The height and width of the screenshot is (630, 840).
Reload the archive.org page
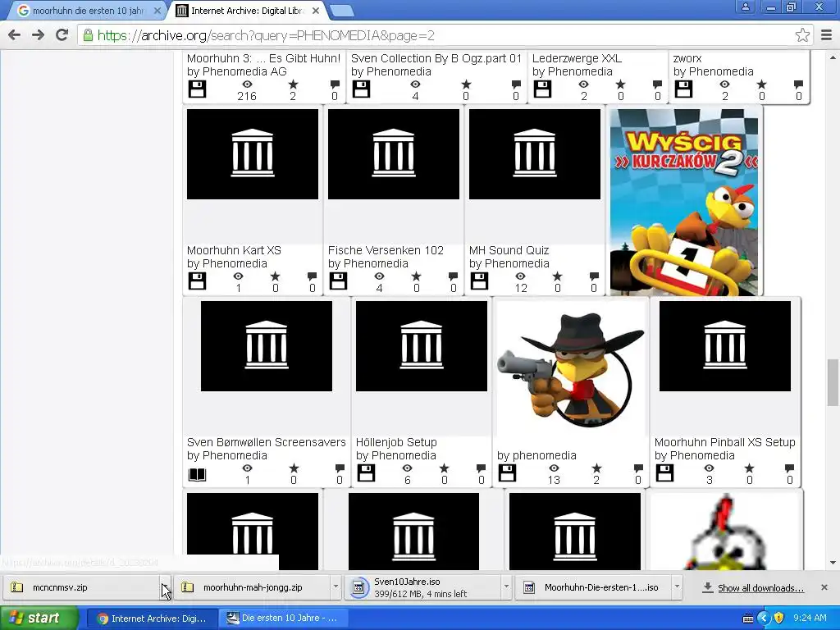[62, 35]
